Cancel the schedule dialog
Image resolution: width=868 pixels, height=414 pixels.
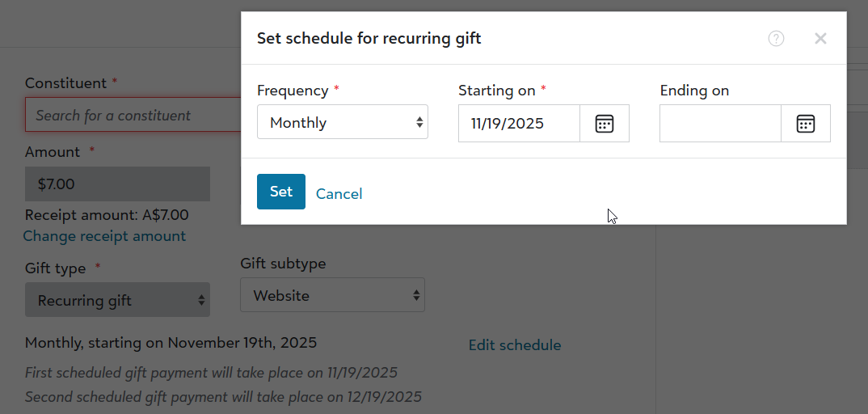tap(339, 194)
